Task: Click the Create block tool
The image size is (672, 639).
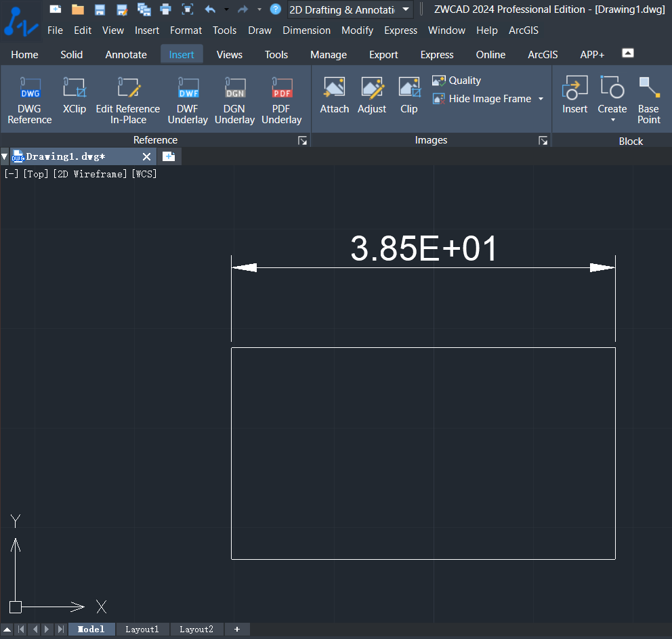Action: click(x=612, y=95)
